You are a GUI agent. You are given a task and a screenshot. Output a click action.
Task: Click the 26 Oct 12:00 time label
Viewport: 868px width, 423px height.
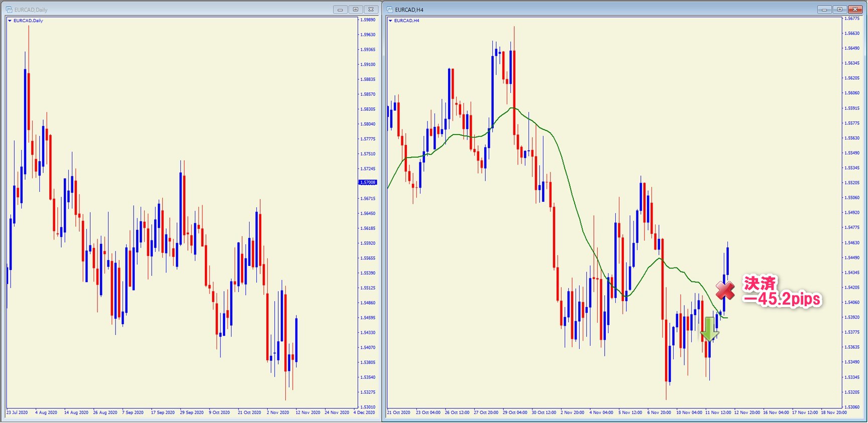tap(457, 412)
